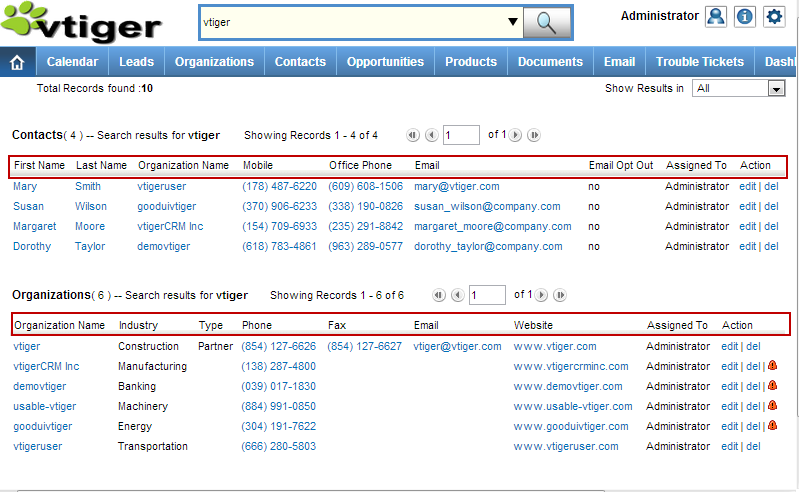Click the Home icon in navigation bar
Image resolution: width=799 pixels, height=492 pixels.
(16, 62)
